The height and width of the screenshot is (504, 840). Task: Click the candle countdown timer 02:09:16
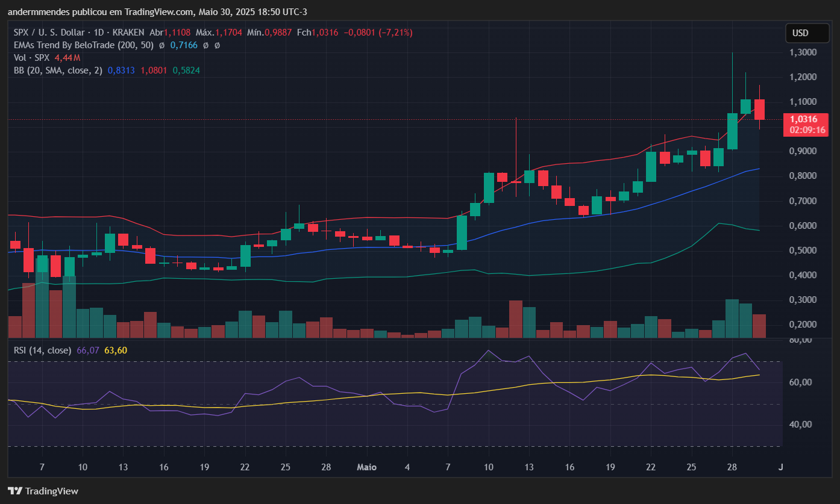(804, 129)
